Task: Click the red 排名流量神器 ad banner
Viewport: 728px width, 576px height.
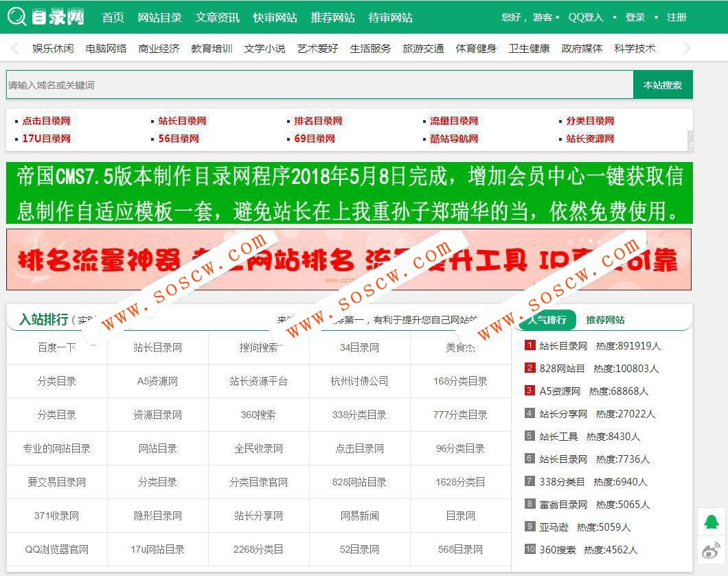Action: pyautogui.click(x=349, y=260)
